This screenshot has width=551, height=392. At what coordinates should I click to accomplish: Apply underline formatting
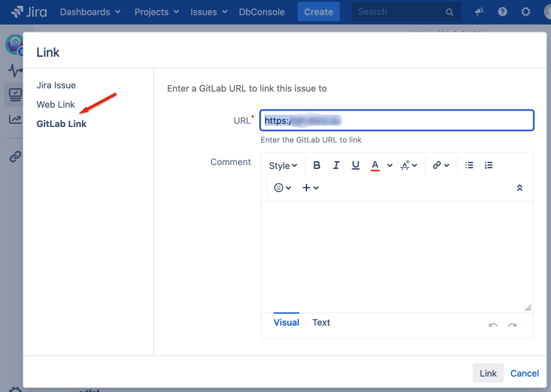click(355, 165)
